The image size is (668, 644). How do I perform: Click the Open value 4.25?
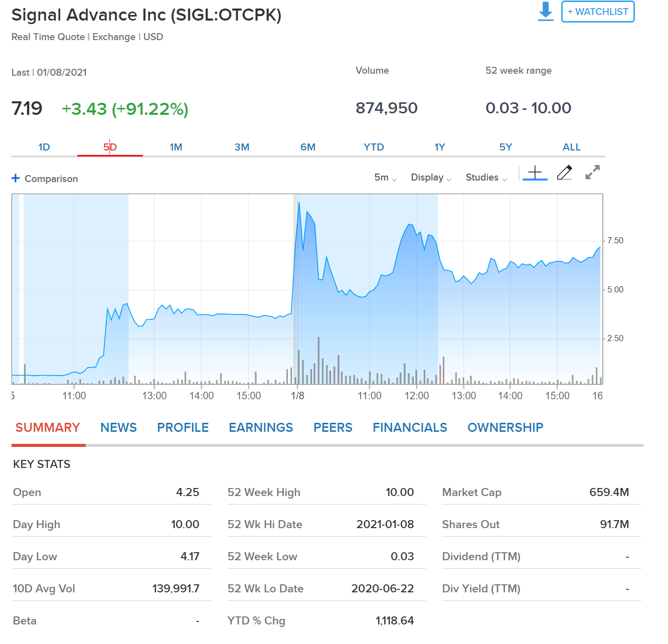tap(188, 492)
